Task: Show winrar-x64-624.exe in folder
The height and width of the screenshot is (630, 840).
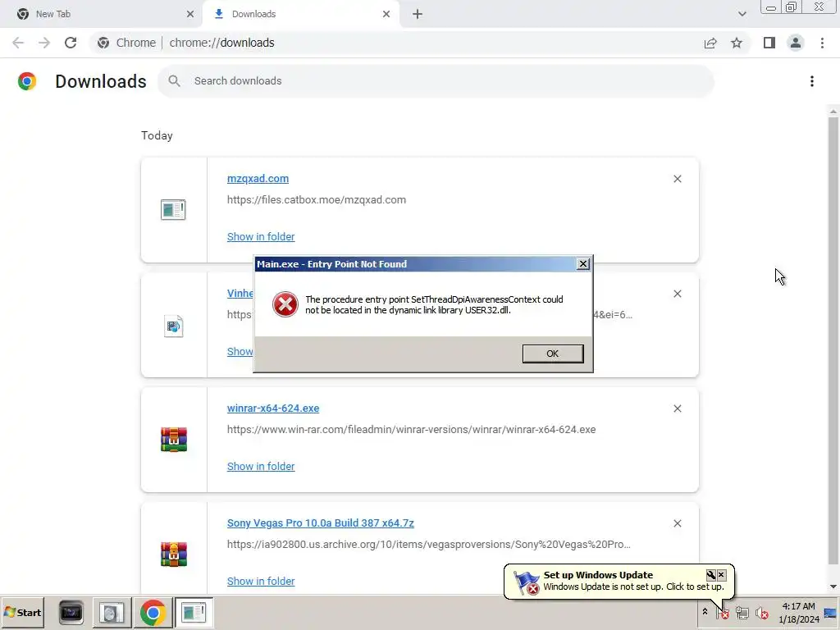Action: point(261,467)
